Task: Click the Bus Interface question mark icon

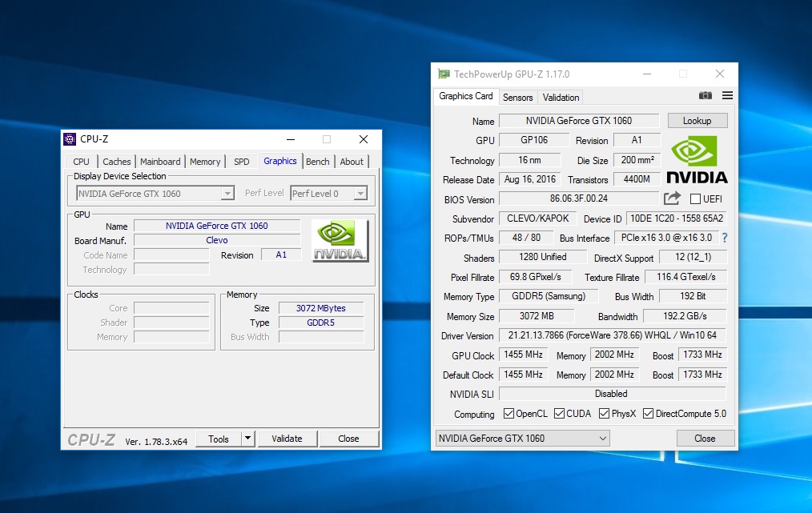Action: point(725,238)
